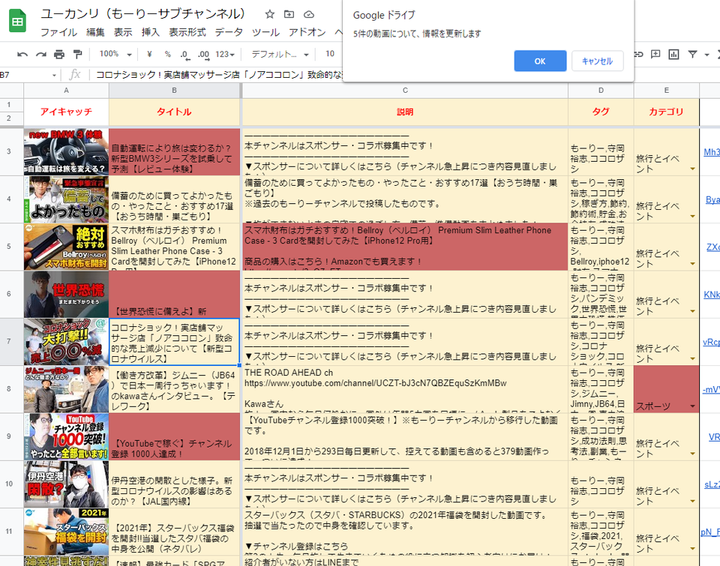Select the カテゴリ header cell
This screenshot has width=720, height=566.
(x=666, y=112)
